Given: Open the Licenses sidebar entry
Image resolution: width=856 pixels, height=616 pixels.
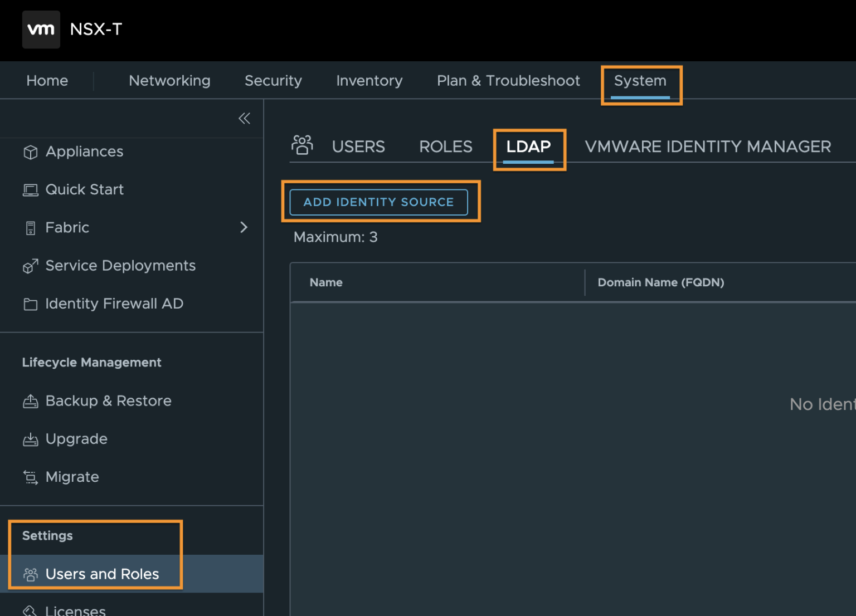Looking at the screenshot, I should point(75,610).
